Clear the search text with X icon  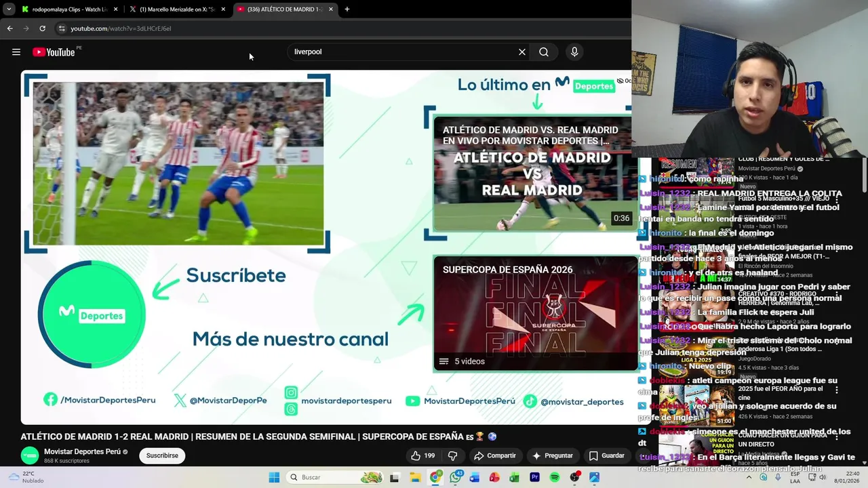[x=522, y=52]
